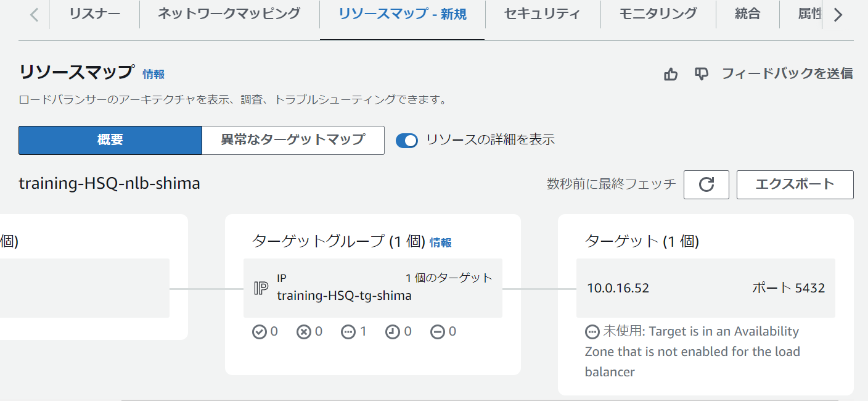
Task: Refresh the resource map
Action: click(706, 184)
